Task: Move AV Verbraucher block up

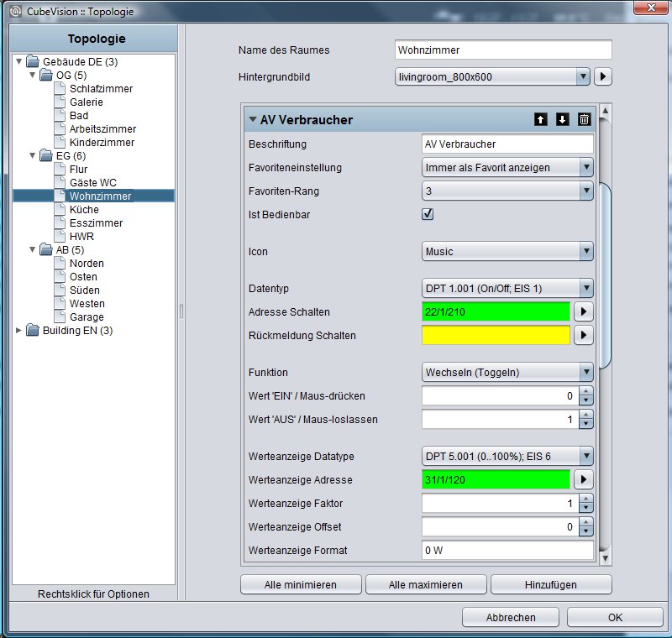Action: coord(540,119)
